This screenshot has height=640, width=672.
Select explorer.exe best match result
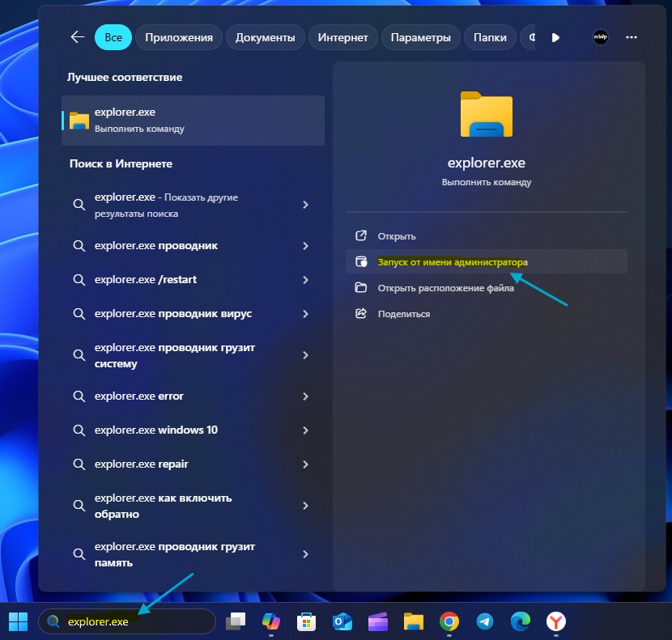193,121
